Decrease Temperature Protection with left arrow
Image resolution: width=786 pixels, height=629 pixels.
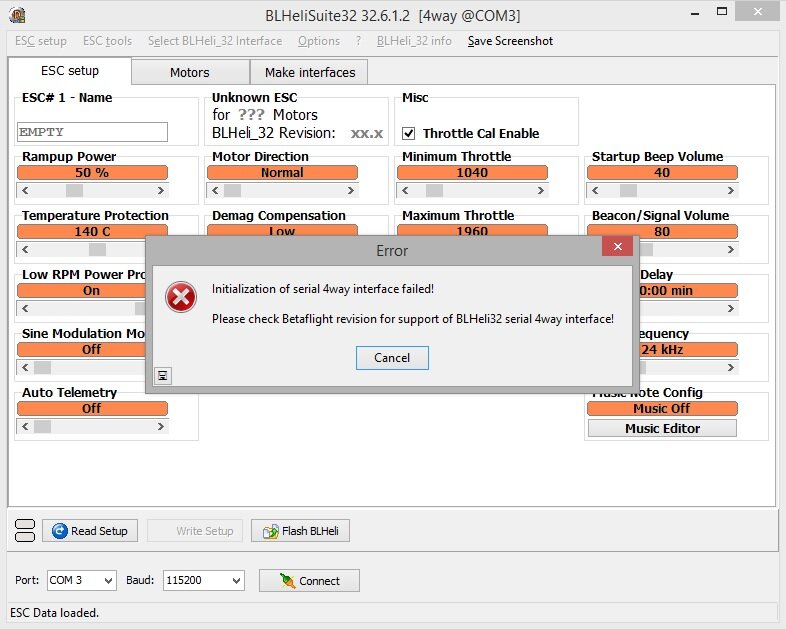[x=25, y=250]
